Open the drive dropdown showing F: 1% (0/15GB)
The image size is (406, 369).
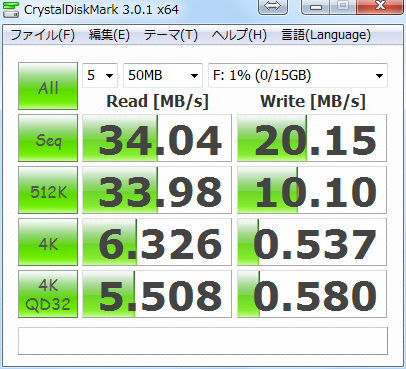pyautogui.click(x=298, y=75)
